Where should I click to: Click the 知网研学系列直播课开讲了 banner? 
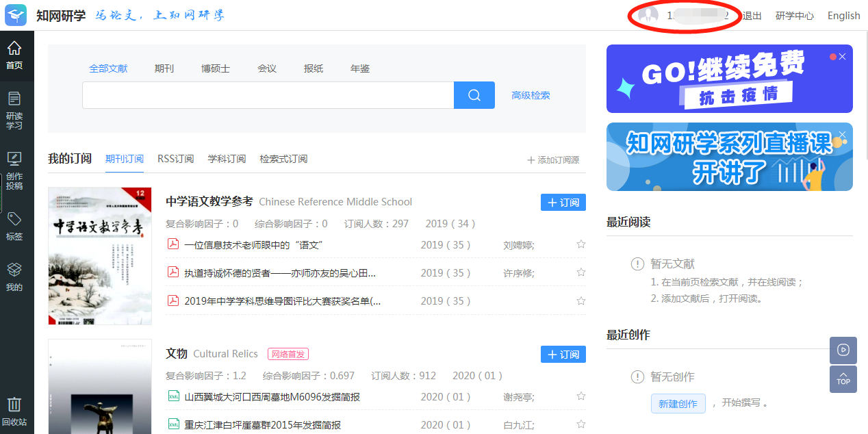730,157
